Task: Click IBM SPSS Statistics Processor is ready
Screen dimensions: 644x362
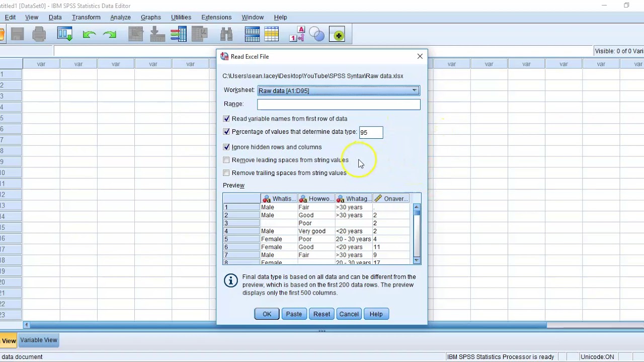Action: tap(501, 357)
